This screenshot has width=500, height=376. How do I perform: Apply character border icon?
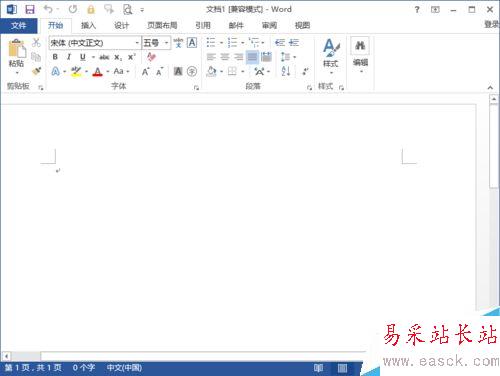coord(192,43)
